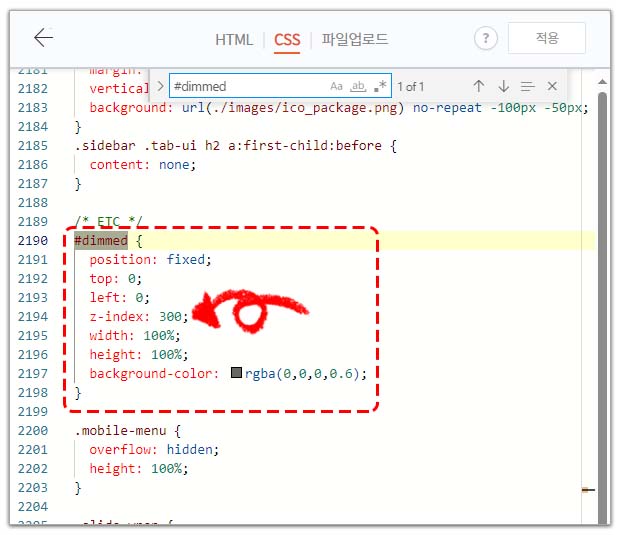Click the search match marker in overview ruler
620x535 pixels.
588,490
